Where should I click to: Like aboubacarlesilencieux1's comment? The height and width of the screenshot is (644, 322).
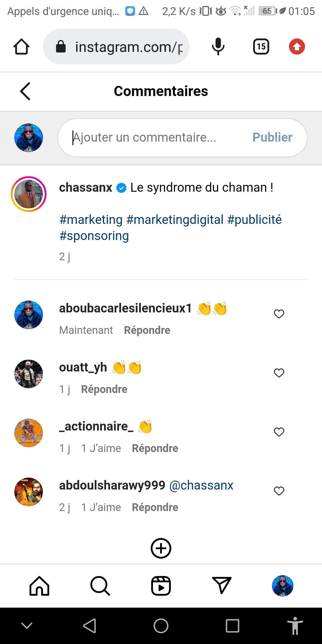point(279,314)
